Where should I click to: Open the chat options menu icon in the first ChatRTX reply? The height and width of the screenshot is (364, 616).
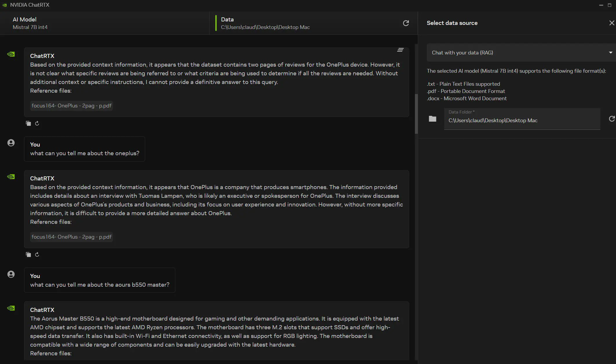tap(400, 50)
